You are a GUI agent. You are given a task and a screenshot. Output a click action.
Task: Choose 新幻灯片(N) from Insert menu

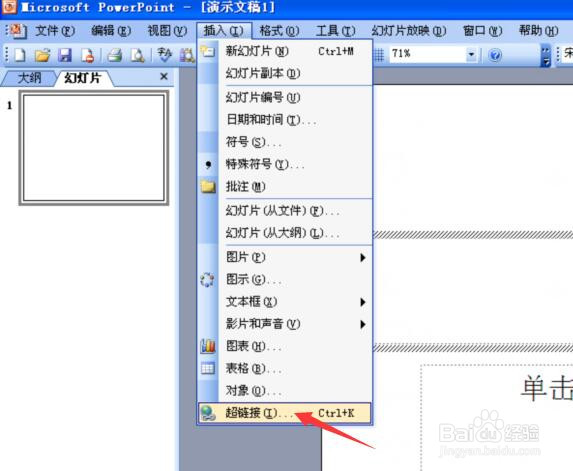[x=285, y=51]
